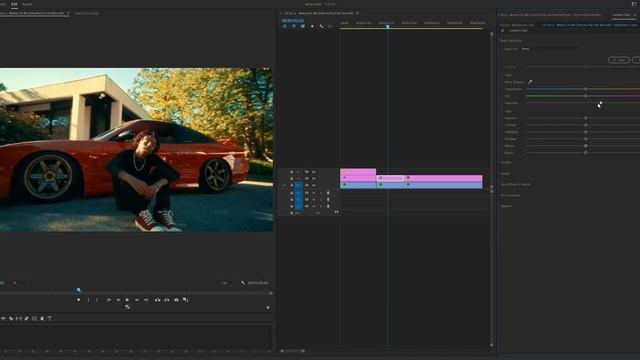This screenshot has height=360, width=640.
Task: Step back one frame in Program monitor
Action: click(118, 300)
